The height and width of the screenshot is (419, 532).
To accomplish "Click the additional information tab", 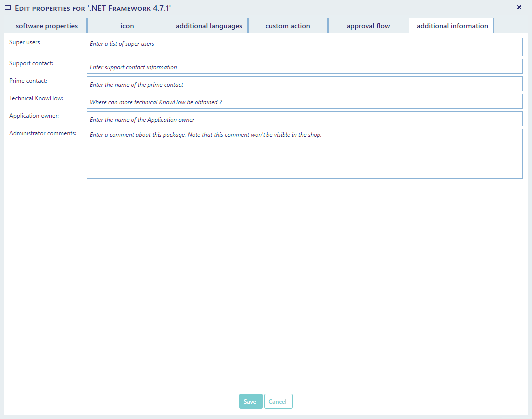I will pos(452,26).
